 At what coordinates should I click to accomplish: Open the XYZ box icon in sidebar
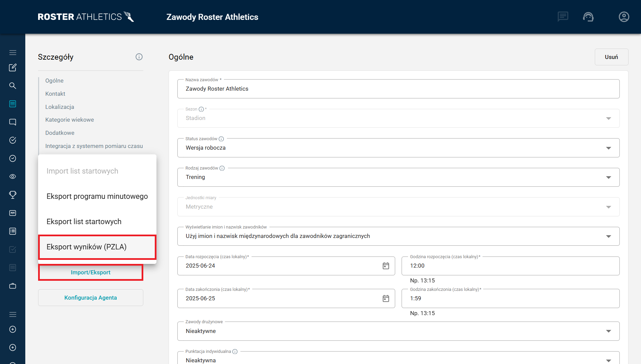(12, 213)
